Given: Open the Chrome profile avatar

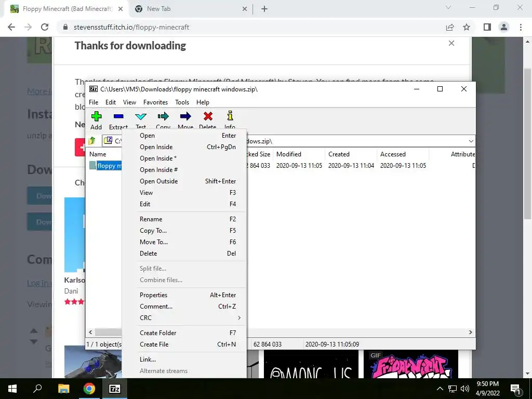Looking at the screenshot, I should pos(504,27).
